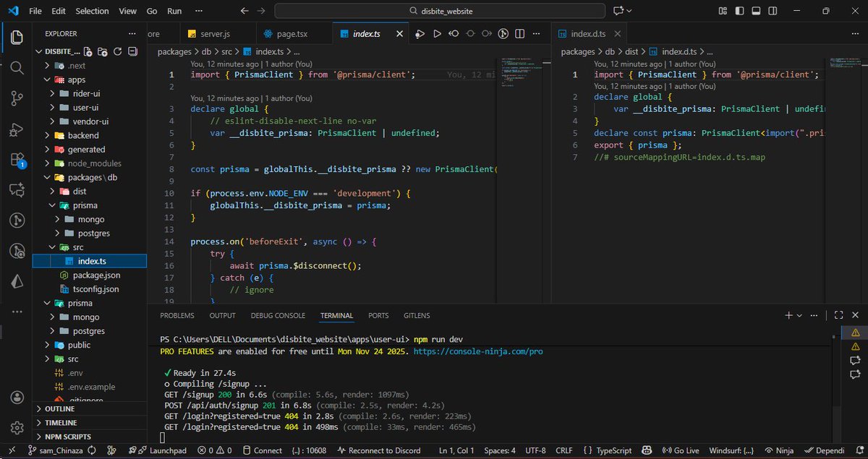Click the errors and warnings count in status bar
Viewport: 868px width, 459px height.
(215, 450)
